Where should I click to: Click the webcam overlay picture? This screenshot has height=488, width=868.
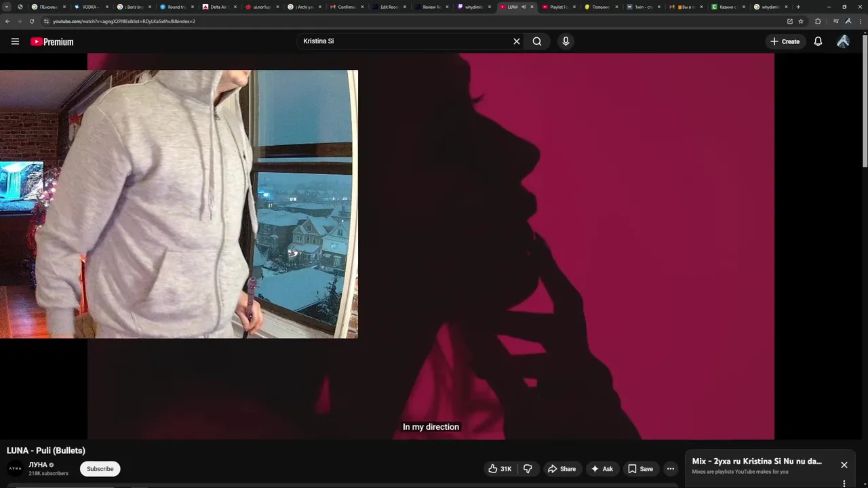(179, 204)
